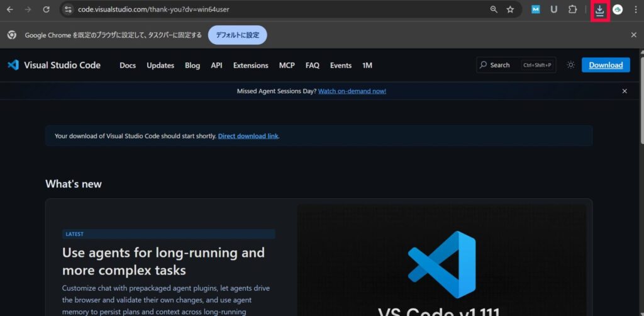The height and width of the screenshot is (316, 644).
Task: Click the Ctrl+Shift+P shortcut hint
Action: 537,65
